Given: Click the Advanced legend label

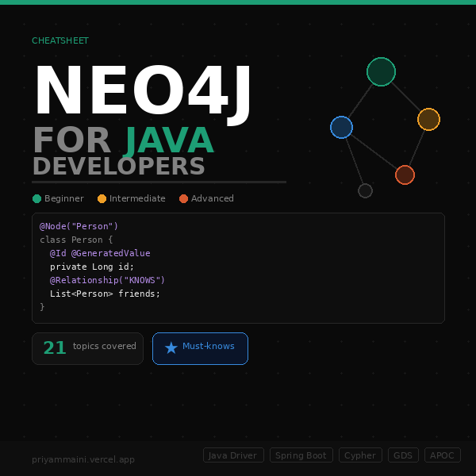Looking at the screenshot, I should 212,198.
